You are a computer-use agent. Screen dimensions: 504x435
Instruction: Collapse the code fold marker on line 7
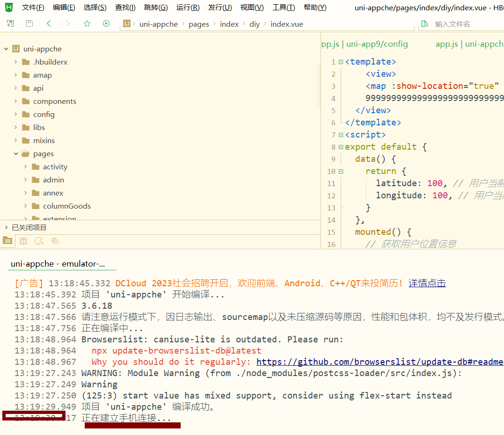tap(341, 135)
